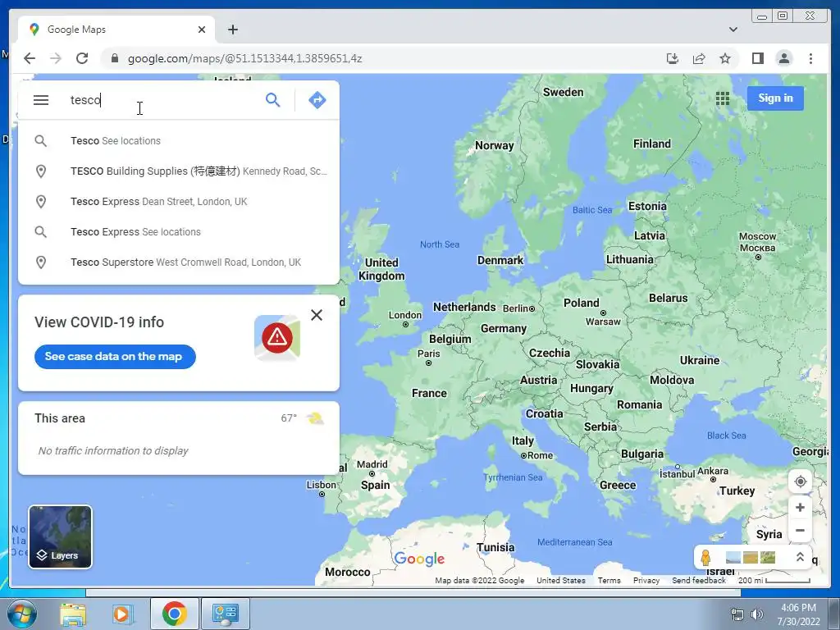Viewport: 840px width, 630px height.
Task: Reload the page
Action: (82, 58)
